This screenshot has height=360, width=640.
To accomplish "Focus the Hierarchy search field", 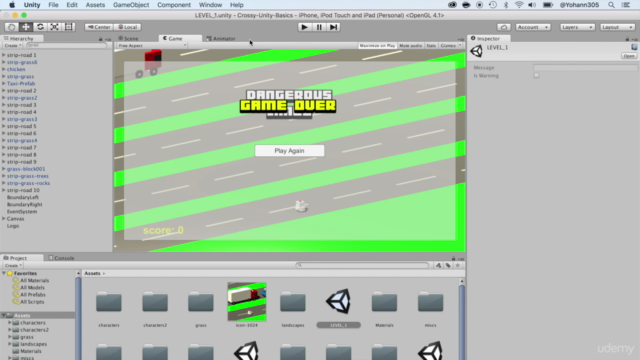I will coord(66,46).
